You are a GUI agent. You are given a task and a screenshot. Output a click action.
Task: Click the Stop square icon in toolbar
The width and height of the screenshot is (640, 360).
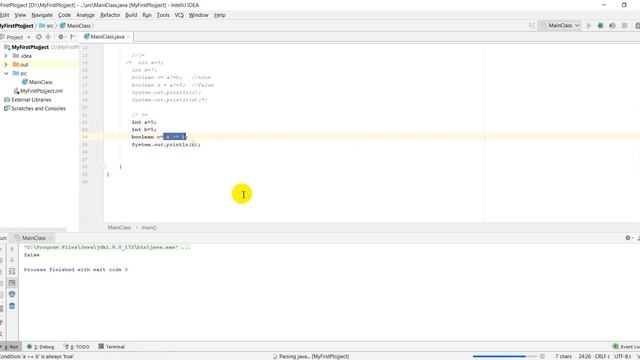(x=624, y=26)
